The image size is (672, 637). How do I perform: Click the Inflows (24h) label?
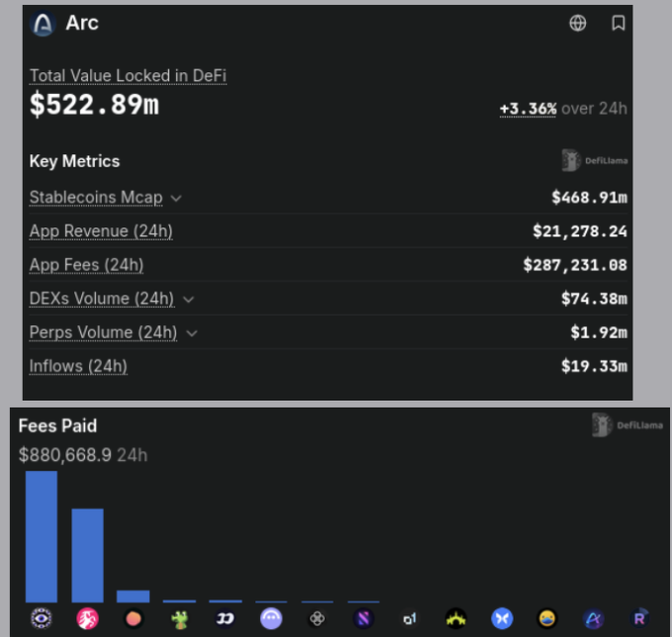coord(78,366)
